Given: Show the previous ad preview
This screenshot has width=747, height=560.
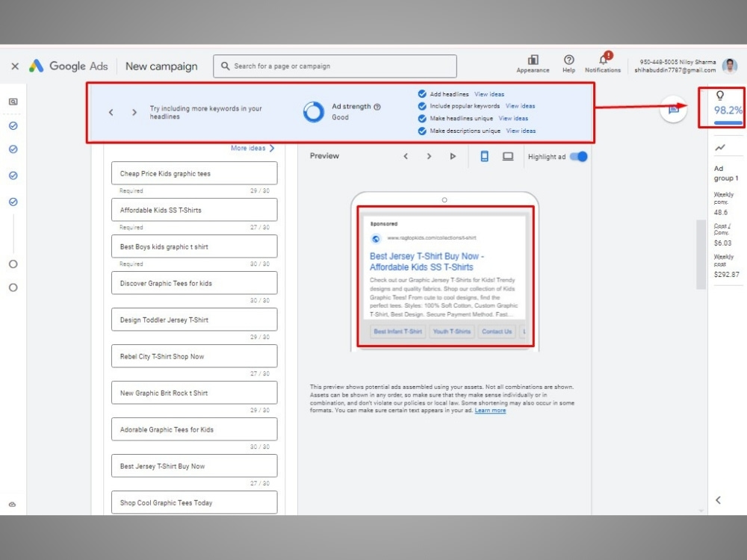Looking at the screenshot, I should 406,156.
